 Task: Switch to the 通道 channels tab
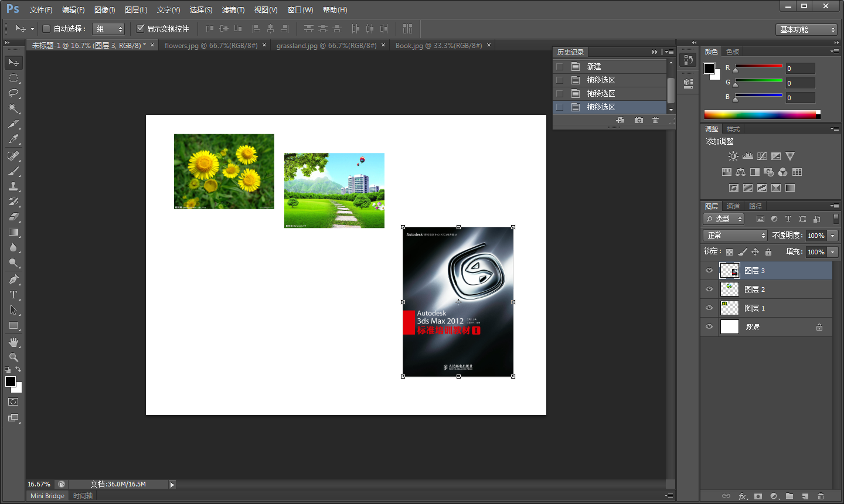(733, 206)
